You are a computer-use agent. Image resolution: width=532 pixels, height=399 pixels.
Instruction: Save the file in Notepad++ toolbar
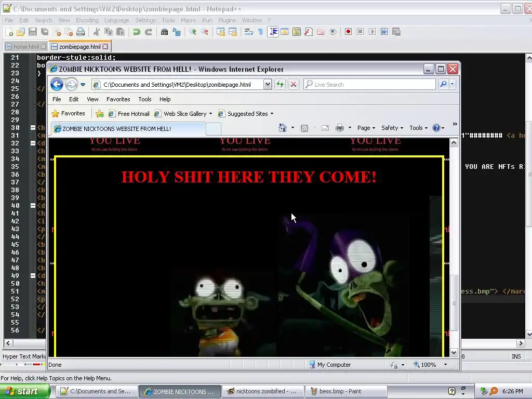tap(33, 32)
